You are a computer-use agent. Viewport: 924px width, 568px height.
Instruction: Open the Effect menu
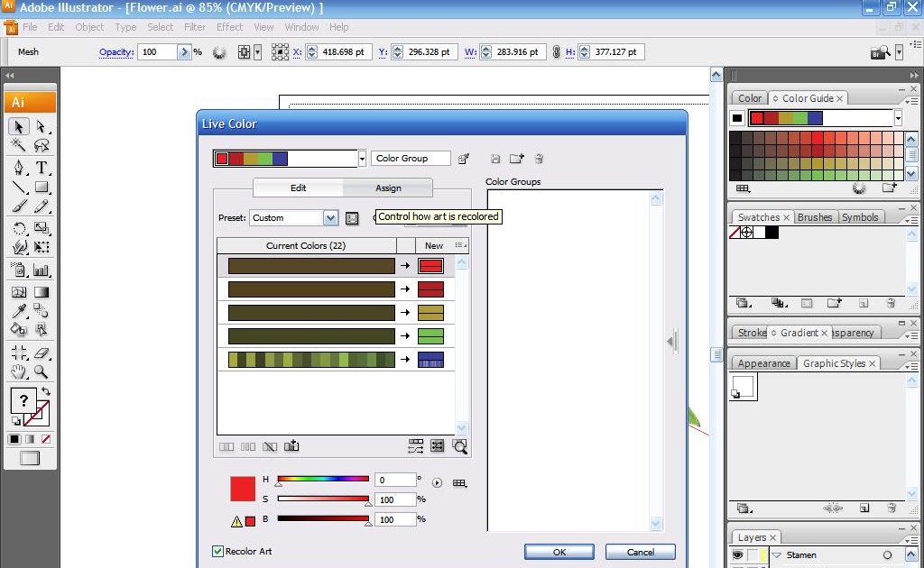click(x=230, y=27)
